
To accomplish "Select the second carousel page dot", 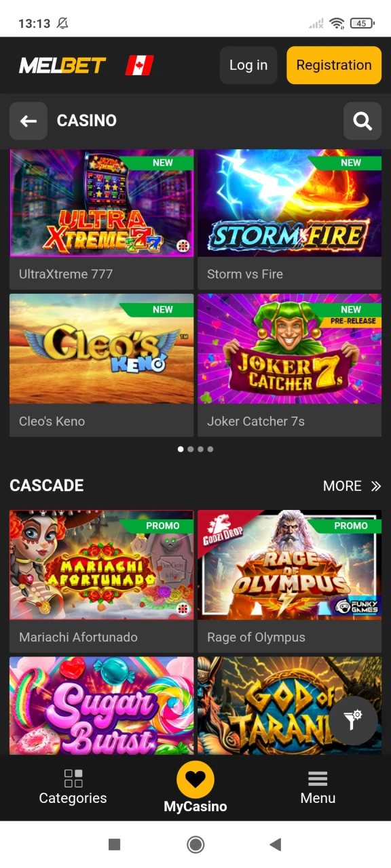I will (x=191, y=449).
